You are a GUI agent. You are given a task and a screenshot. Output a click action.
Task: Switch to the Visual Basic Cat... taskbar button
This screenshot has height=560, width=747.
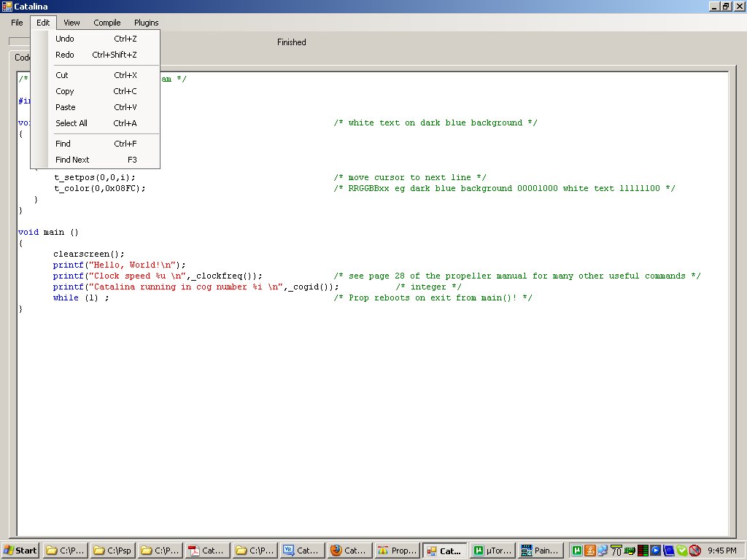tap(303, 551)
